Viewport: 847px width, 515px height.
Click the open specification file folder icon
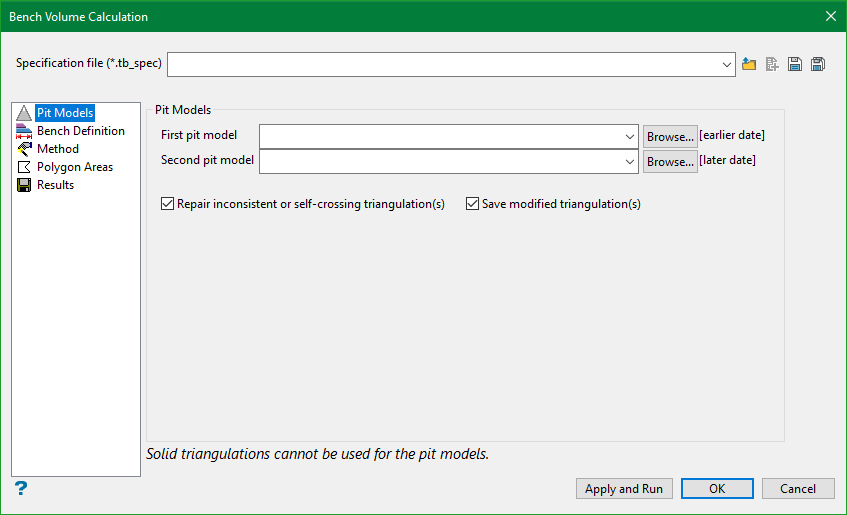[x=749, y=64]
